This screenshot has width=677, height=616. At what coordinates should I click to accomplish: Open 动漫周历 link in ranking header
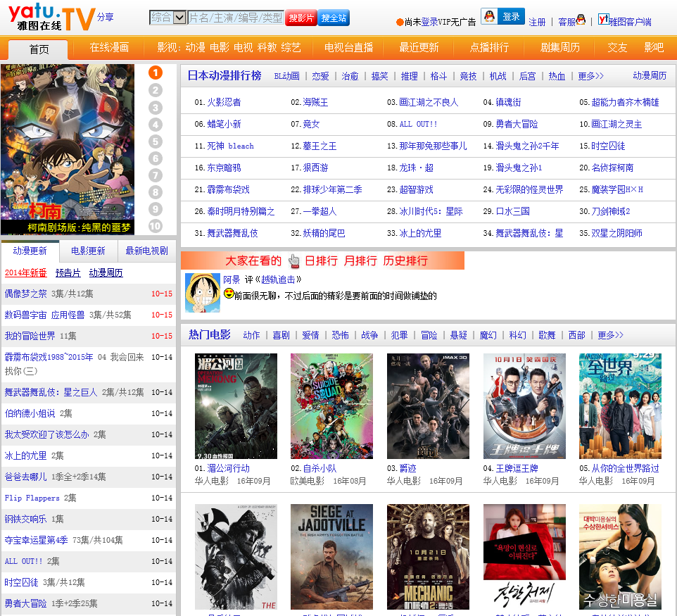click(650, 75)
